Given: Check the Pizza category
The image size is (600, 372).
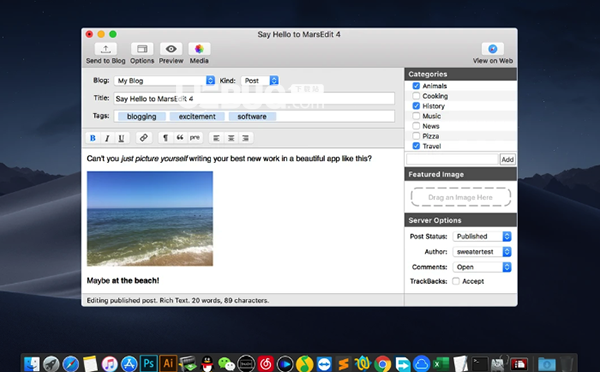Looking at the screenshot, I should click(416, 135).
